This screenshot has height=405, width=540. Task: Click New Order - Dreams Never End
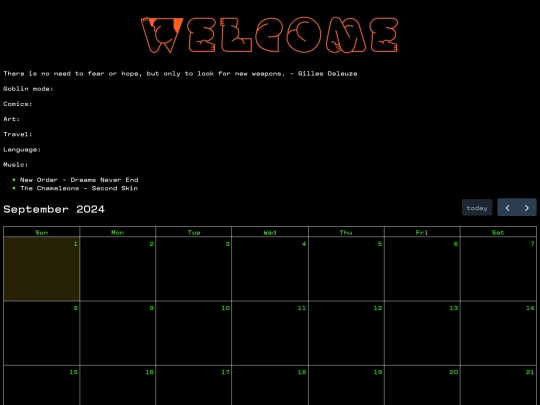[79, 179]
